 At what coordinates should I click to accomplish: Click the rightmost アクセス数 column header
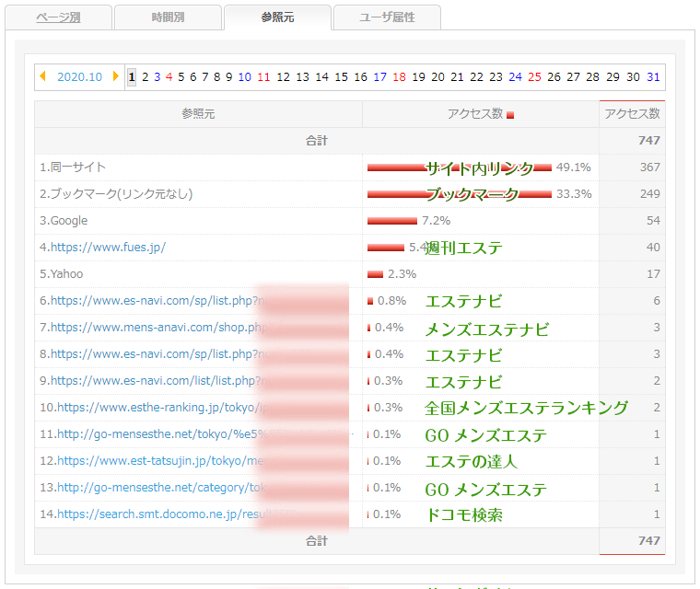(632, 114)
